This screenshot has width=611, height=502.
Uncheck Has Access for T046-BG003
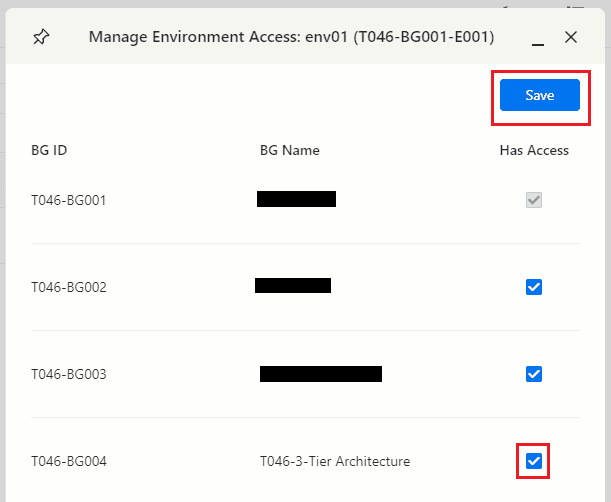pyautogui.click(x=534, y=374)
